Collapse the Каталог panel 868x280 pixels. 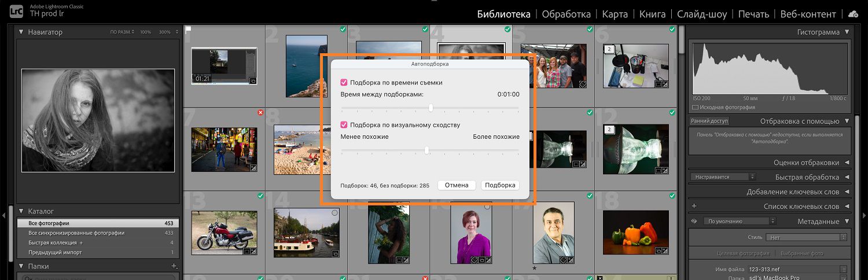click(21, 212)
